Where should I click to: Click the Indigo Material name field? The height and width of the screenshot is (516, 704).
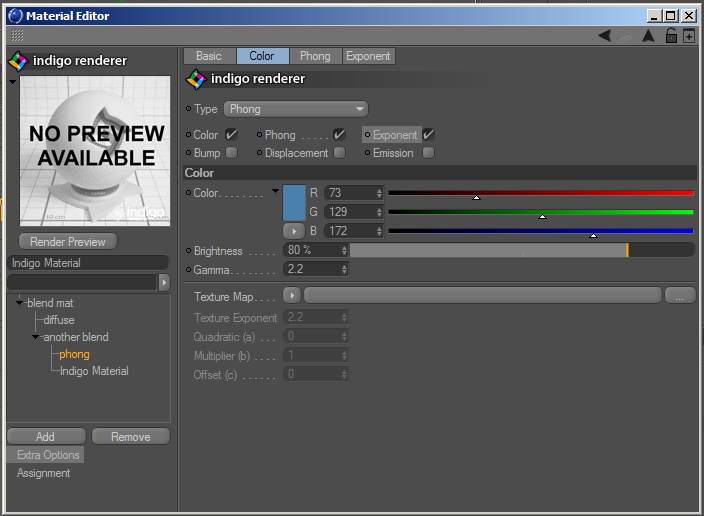click(88, 263)
